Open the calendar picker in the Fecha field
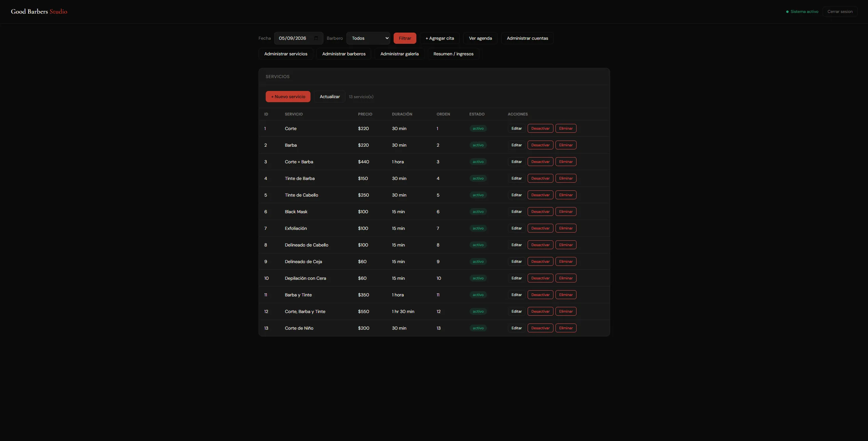Image resolution: width=868 pixels, height=441 pixels. (316, 38)
